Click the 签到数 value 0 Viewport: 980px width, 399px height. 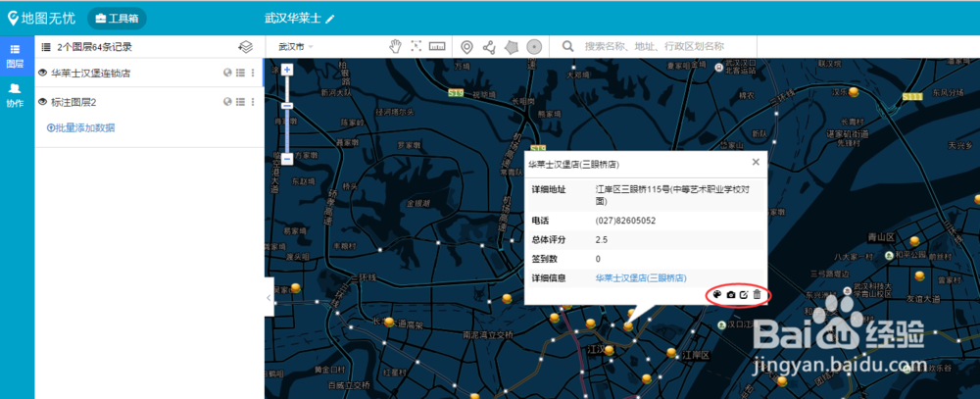tap(598, 259)
